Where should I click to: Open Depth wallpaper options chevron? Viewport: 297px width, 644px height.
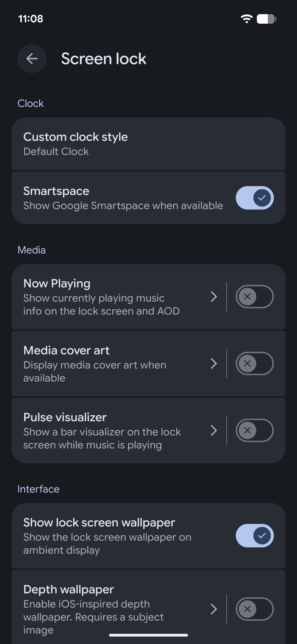[214, 609]
